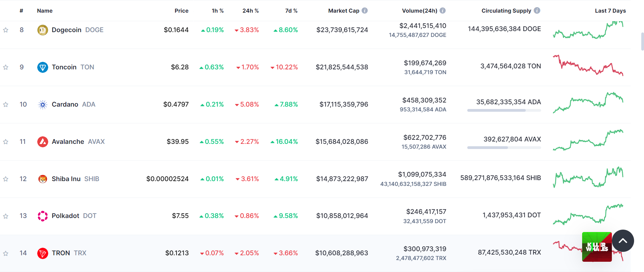The image size is (644, 272).
Task: Toggle the watchlist star for TRON
Action: tap(6, 254)
